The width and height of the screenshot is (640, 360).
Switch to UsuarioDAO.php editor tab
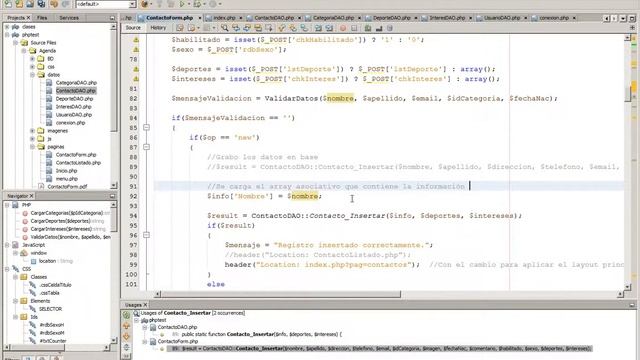502,18
